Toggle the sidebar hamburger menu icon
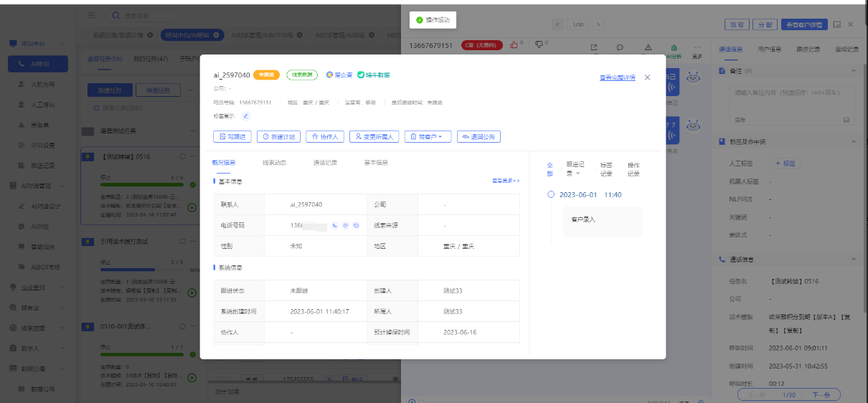868x403 pixels. (x=92, y=15)
